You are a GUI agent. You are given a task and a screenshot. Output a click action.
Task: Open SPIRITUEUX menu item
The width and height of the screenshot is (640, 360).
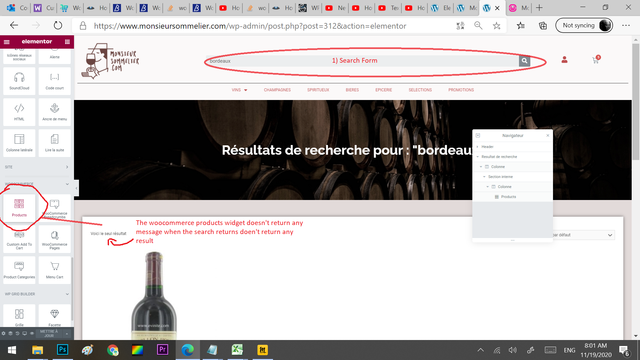click(x=318, y=90)
